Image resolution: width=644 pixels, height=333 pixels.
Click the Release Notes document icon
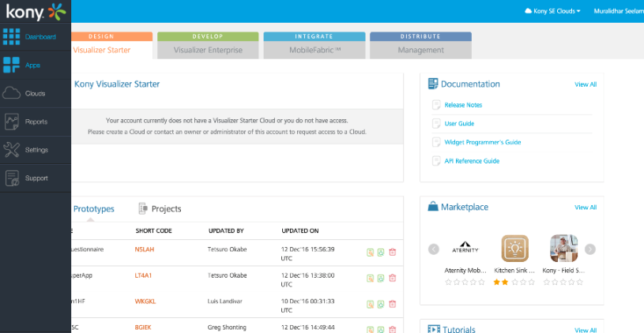pos(436,105)
